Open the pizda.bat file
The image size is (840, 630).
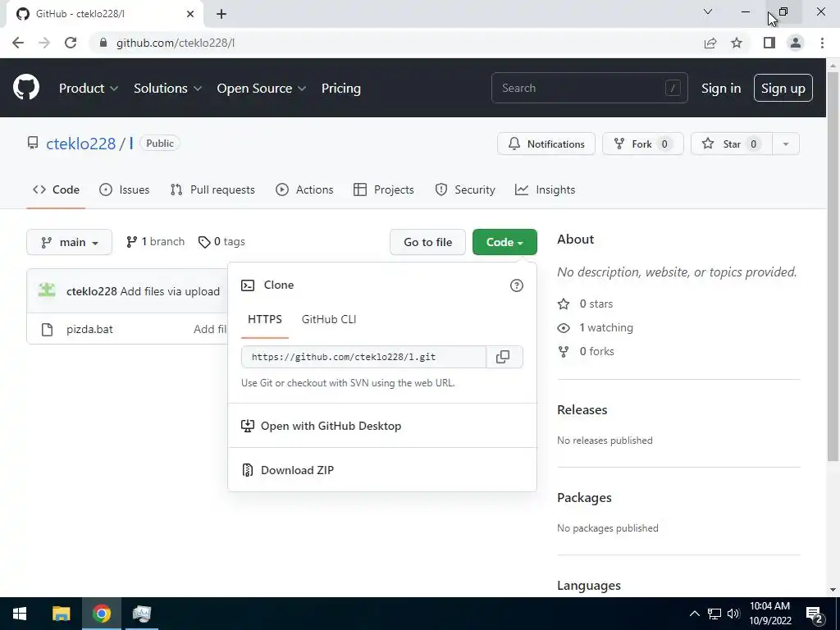[89, 330]
